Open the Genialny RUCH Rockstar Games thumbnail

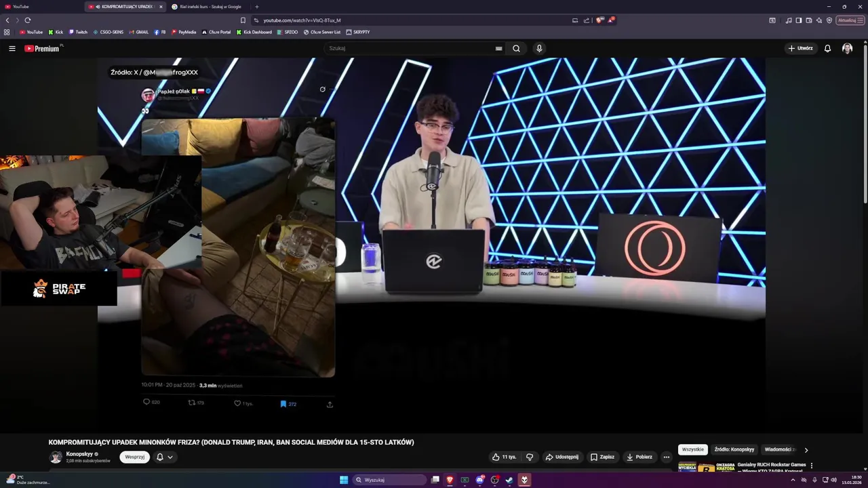click(x=706, y=466)
